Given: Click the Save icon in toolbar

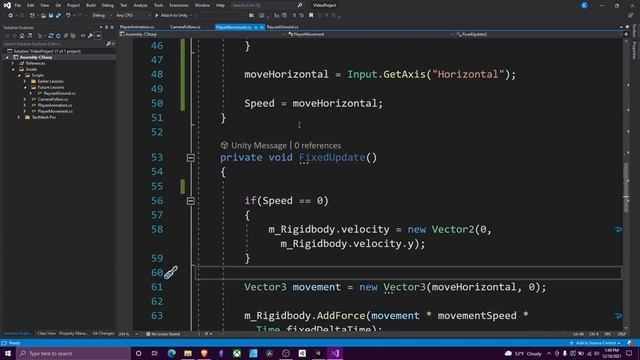Looking at the screenshot, I should [x=51, y=16].
